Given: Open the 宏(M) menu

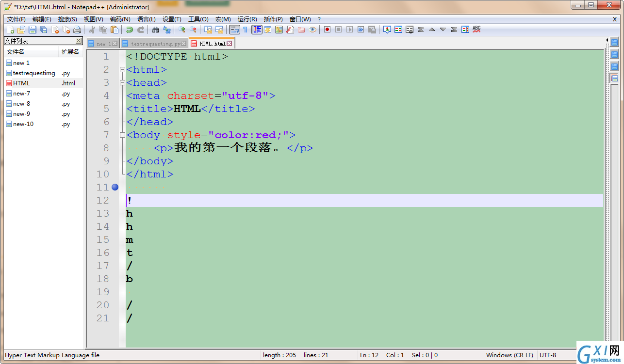Looking at the screenshot, I should click(x=223, y=19).
